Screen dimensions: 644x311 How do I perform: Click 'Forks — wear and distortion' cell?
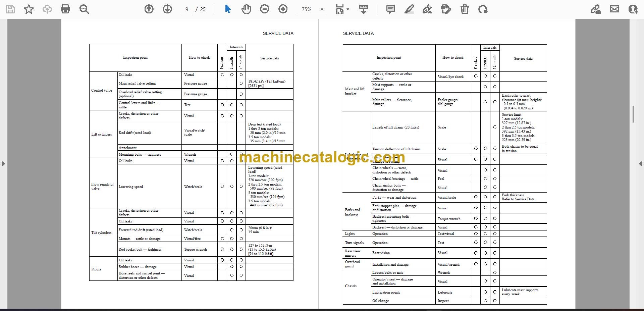[x=403, y=197]
